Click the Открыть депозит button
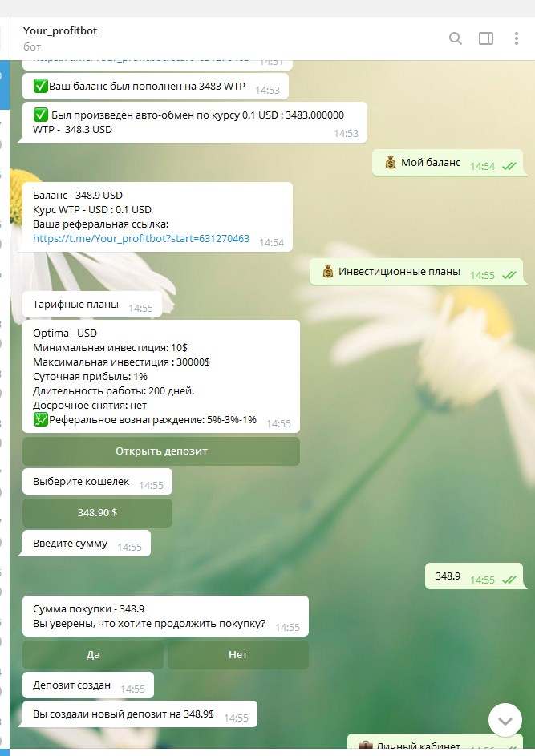Image resolution: width=535 pixels, height=756 pixels. [161, 451]
